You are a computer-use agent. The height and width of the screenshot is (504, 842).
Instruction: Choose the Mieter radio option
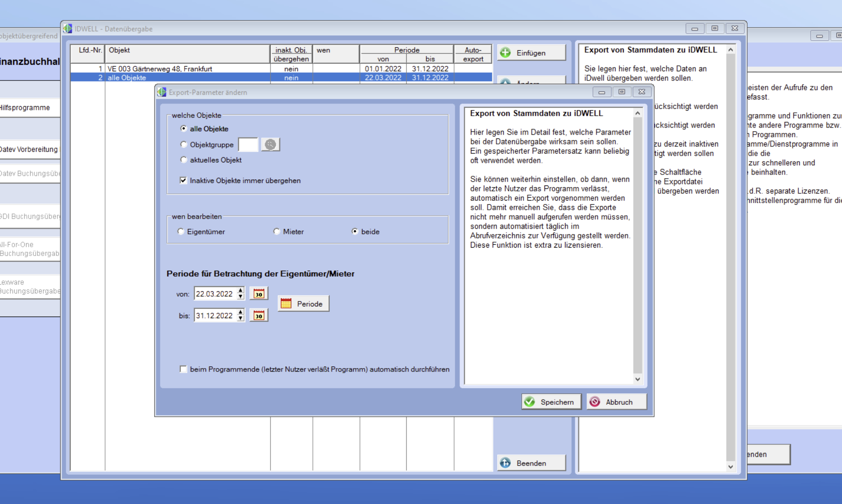(x=276, y=231)
